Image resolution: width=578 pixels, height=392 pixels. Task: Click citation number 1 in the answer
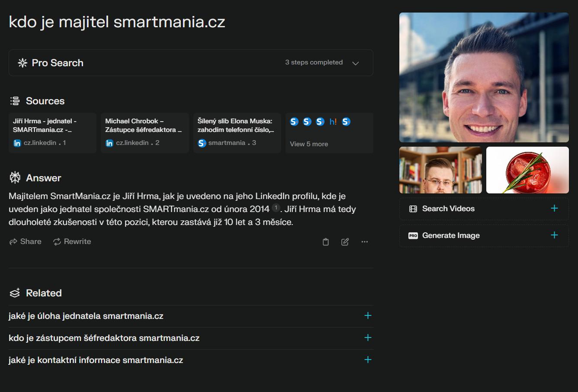276,208
